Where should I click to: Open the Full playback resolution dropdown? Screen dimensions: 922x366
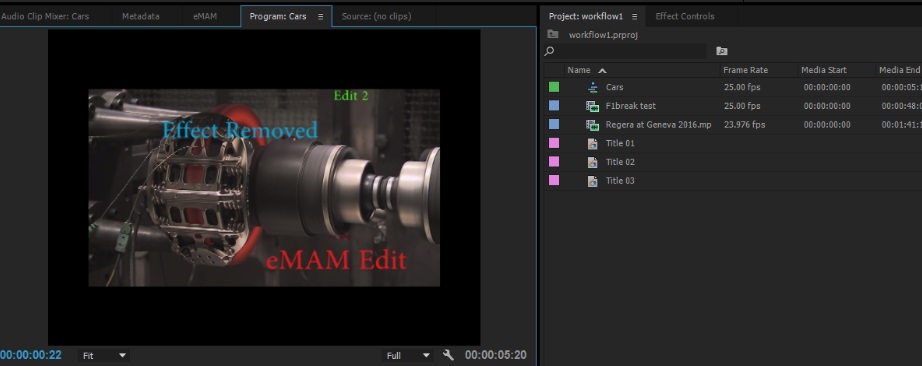point(407,355)
